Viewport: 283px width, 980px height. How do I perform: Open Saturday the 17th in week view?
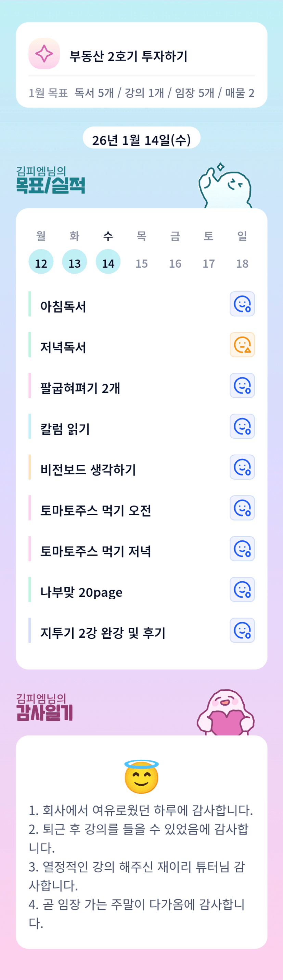(209, 263)
